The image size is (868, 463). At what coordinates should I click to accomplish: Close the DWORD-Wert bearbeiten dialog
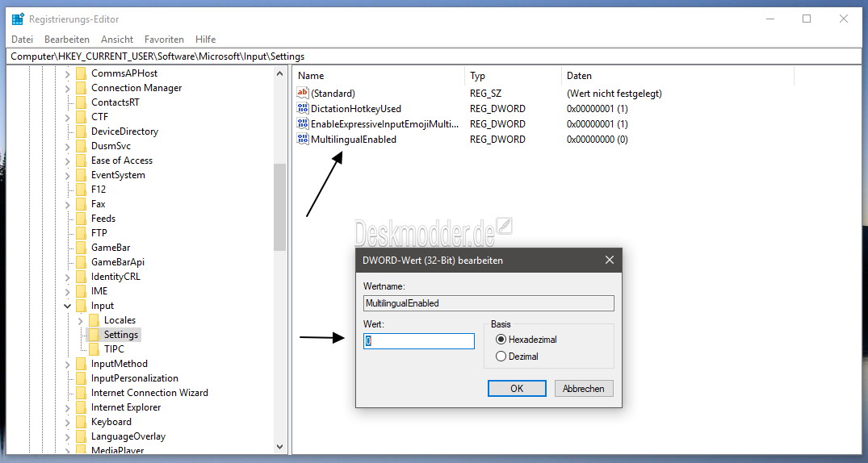(610, 260)
